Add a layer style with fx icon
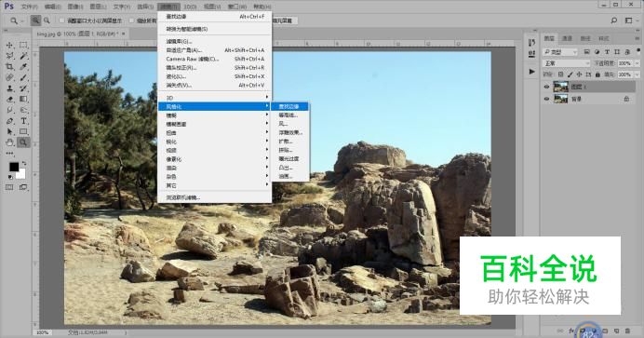The width and height of the screenshot is (644, 338). 571,331
